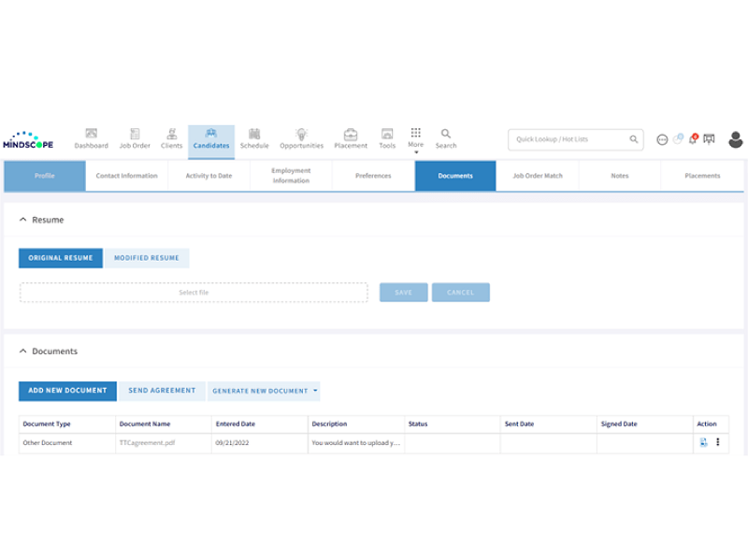Collapse the Resume section
This screenshot has width=748, height=560.
23,220
